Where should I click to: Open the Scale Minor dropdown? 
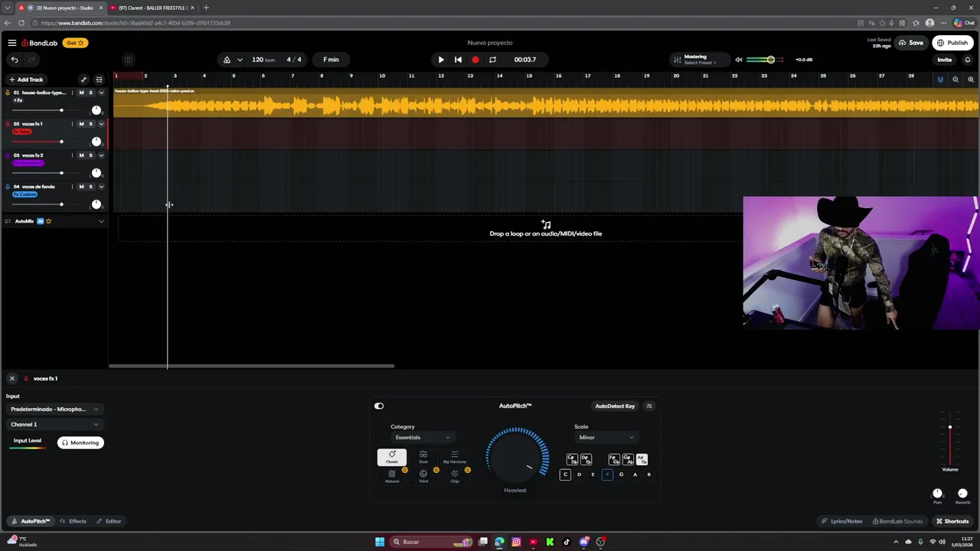click(x=606, y=438)
